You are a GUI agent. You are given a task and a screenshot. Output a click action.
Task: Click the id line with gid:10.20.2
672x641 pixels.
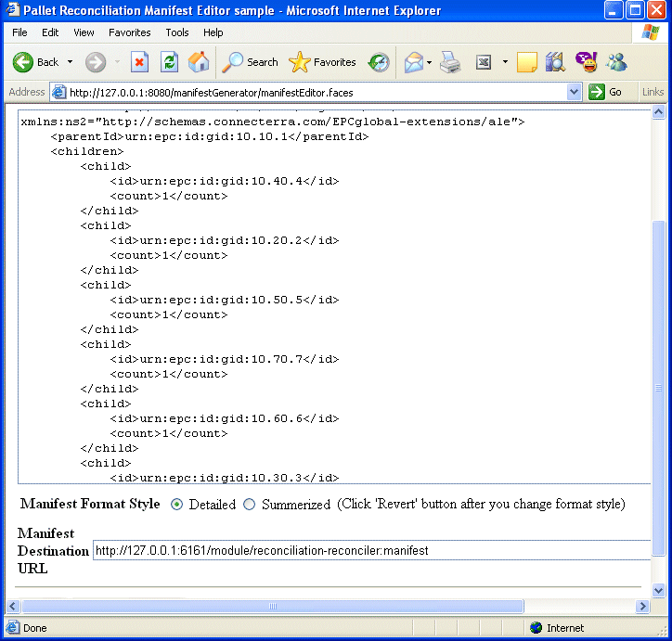pos(225,240)
